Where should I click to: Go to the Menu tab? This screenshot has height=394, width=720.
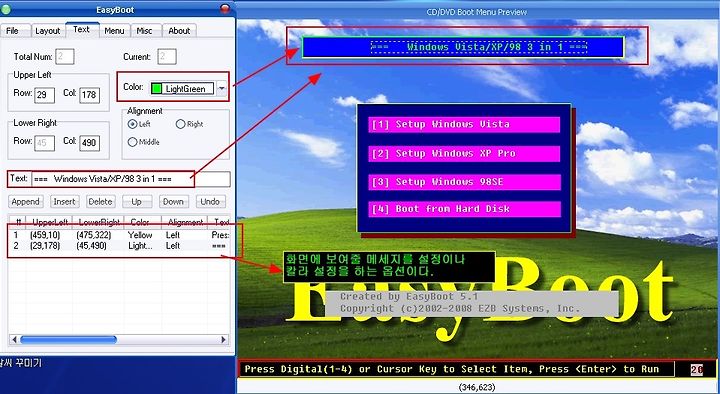(x=114, y=31)
